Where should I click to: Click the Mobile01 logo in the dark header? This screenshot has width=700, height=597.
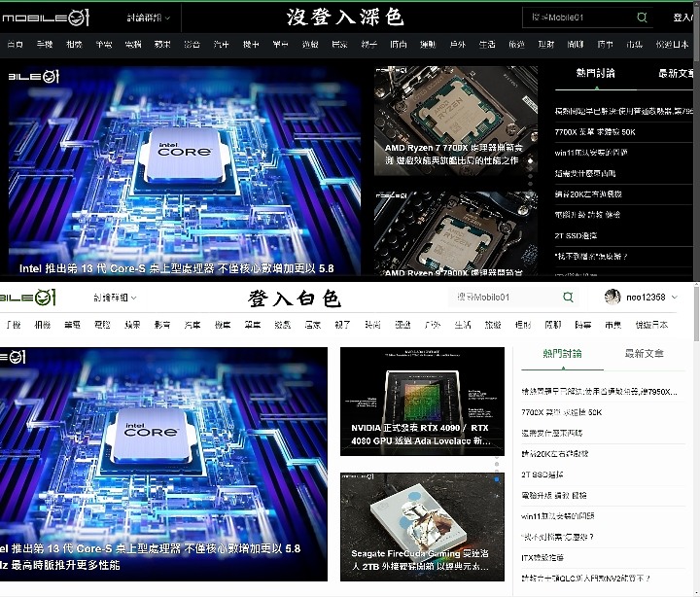(46, 18)
